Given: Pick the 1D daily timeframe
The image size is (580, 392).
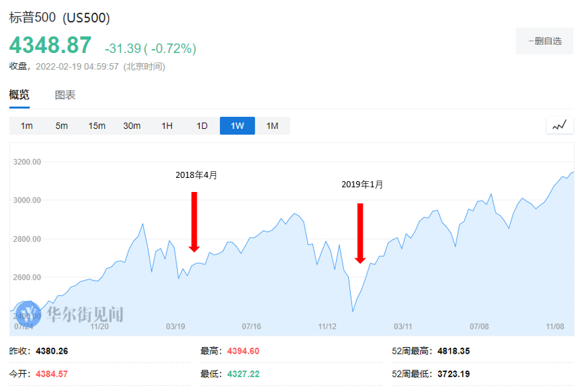Looking at the screenshot, I should point(202,126).
